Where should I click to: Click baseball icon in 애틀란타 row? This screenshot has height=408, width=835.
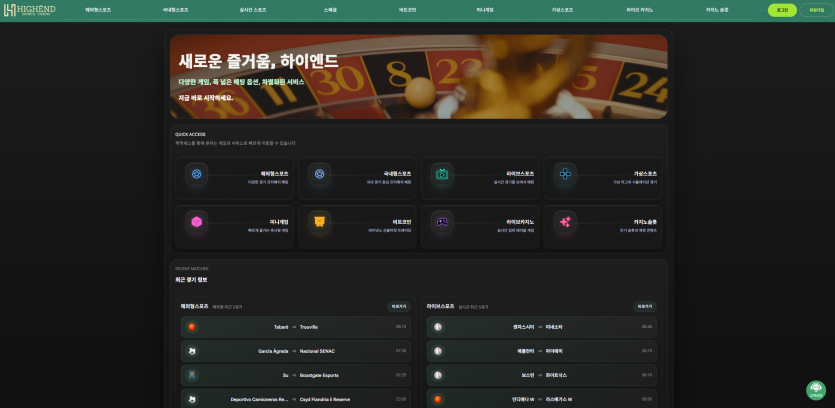438,351
